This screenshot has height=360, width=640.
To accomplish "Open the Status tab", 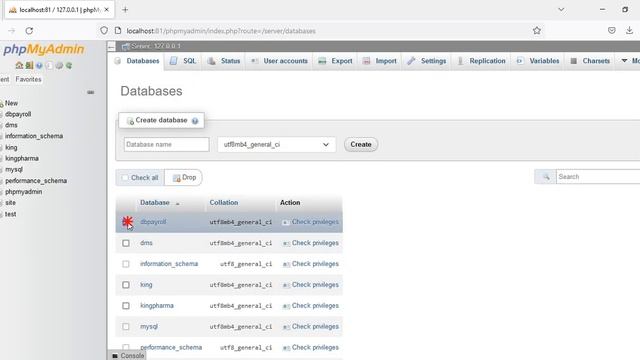I will (224, 61).
